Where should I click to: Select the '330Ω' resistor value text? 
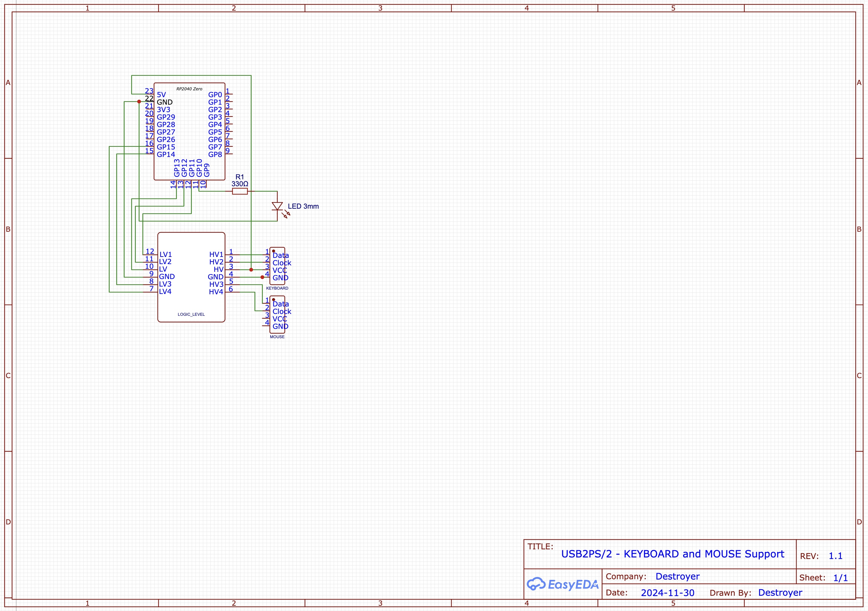(240, 184)
